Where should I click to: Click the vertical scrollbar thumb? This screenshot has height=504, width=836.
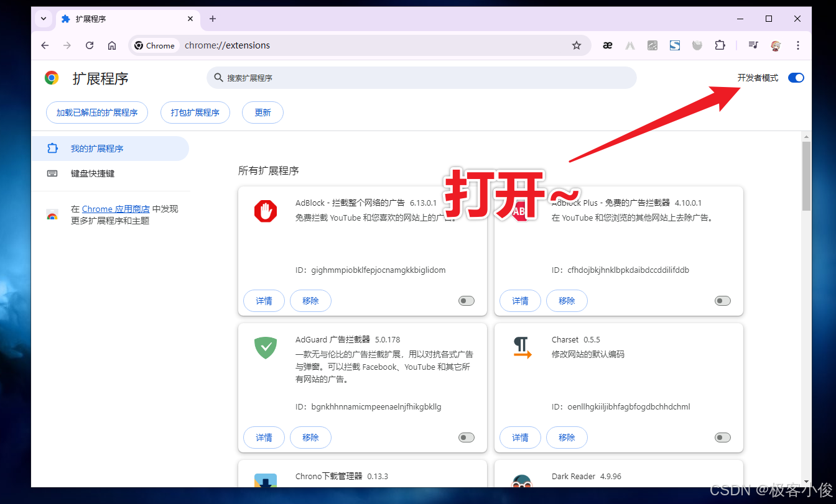tap(806, 176)
